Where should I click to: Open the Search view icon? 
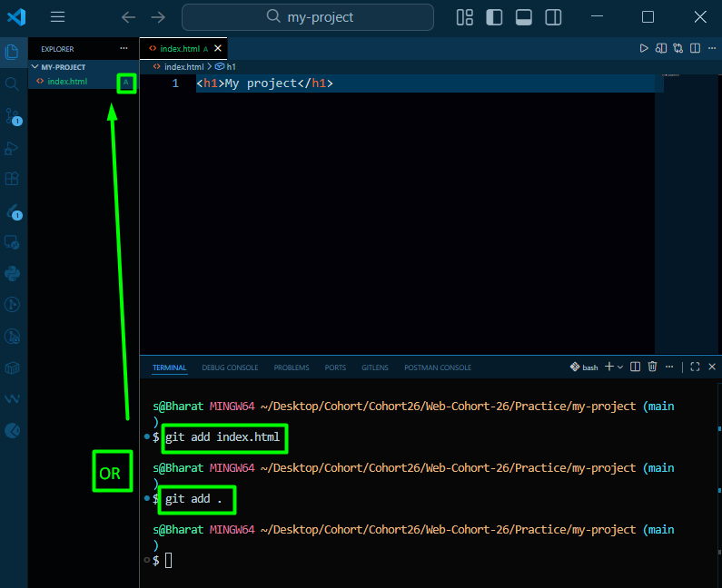[12, 84]
